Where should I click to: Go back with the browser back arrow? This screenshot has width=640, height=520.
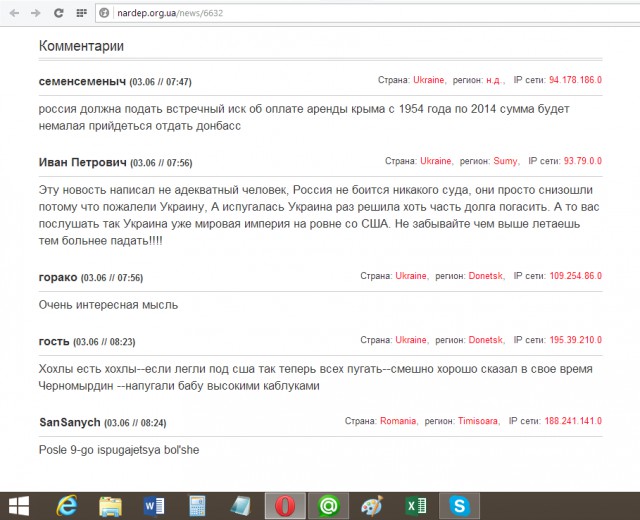[x=15, y=13]
